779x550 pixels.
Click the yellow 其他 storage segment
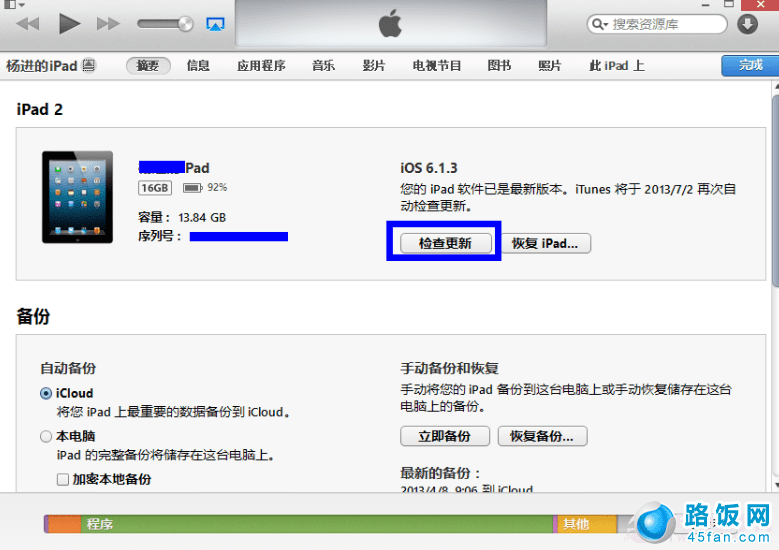pos(587,524)
